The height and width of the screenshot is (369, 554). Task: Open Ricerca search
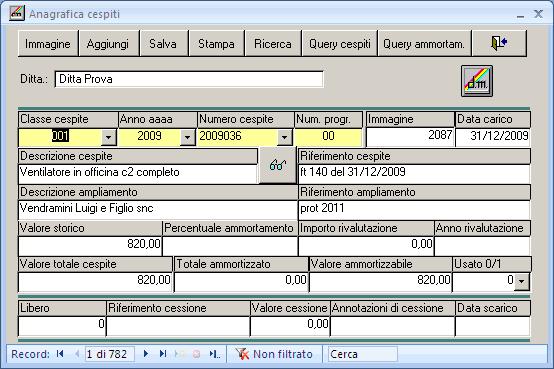click(273, 43)
